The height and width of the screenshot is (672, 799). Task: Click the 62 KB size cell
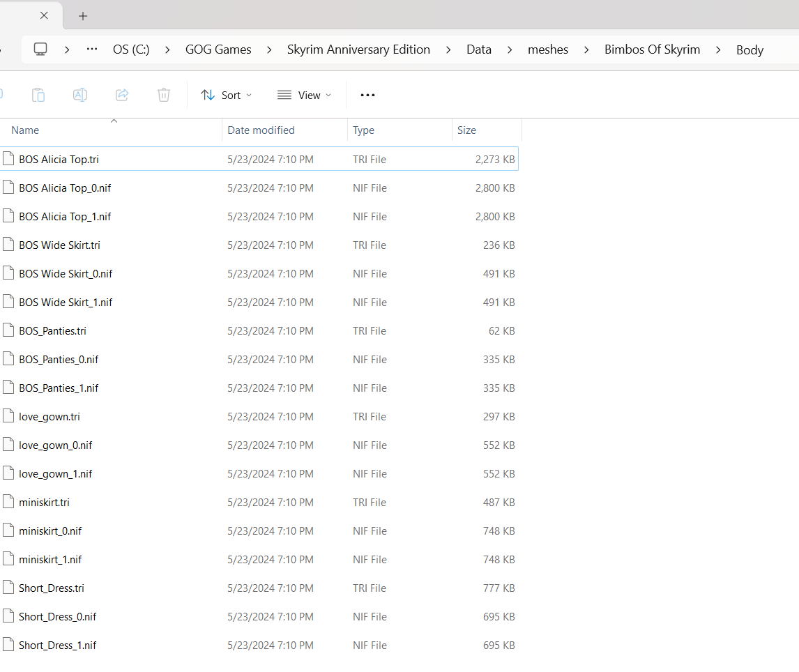501,330
